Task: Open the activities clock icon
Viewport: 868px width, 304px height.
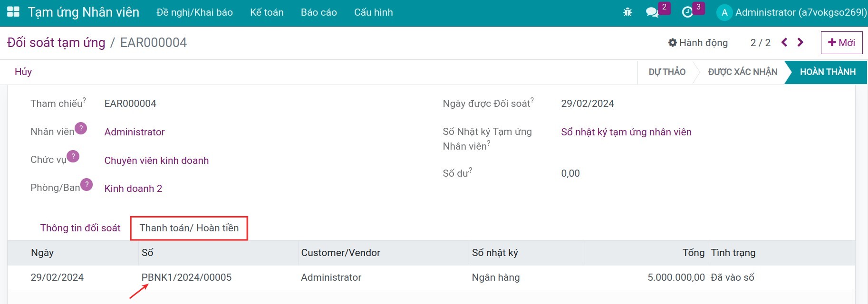Action: click(687, 12)
